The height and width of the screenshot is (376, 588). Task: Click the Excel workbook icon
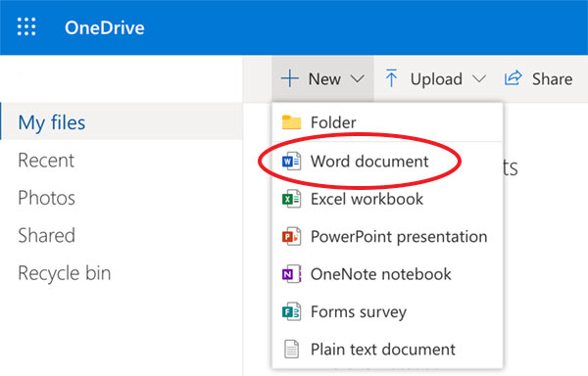(x=291, y=199)
